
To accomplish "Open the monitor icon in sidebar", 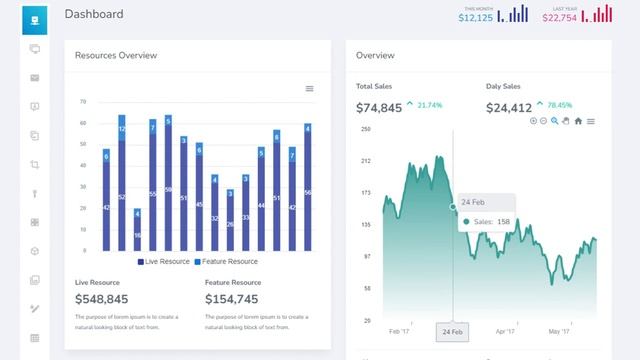I will point(35,49).
